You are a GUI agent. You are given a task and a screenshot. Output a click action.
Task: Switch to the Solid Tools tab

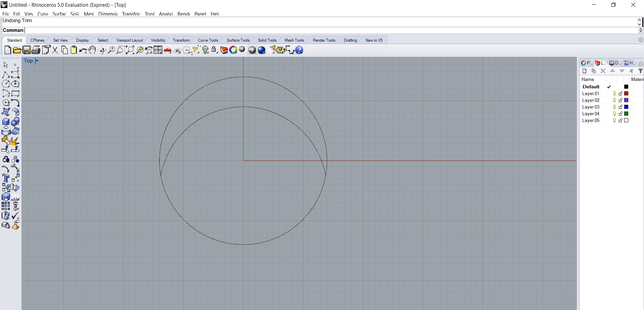pyautogui.click(x=267, y=40)
